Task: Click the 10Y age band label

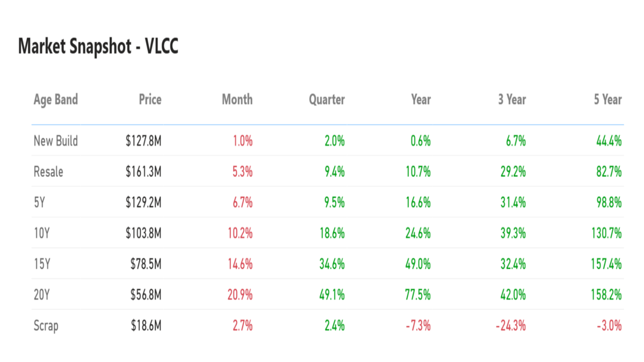Action: point(42,233)
